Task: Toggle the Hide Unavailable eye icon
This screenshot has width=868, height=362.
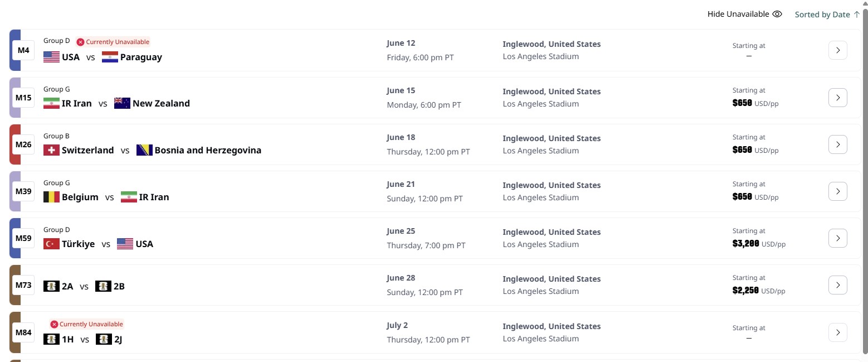Action: coord(777,15)
